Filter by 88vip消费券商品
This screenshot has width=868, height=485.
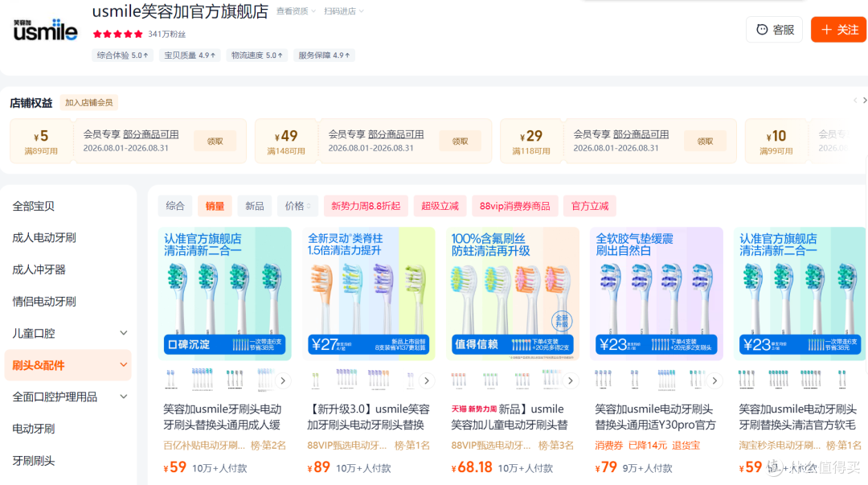[515, 206]
